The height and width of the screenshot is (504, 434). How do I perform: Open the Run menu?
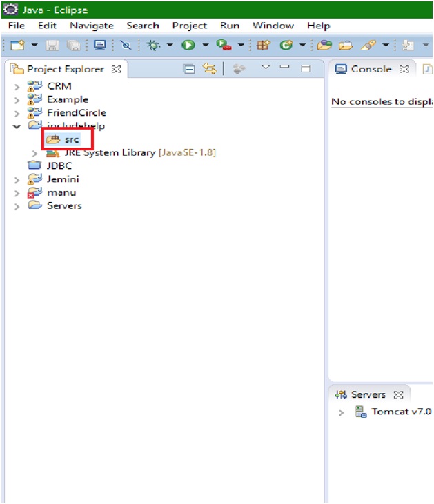pyautogui.click(x=230, y=26)
